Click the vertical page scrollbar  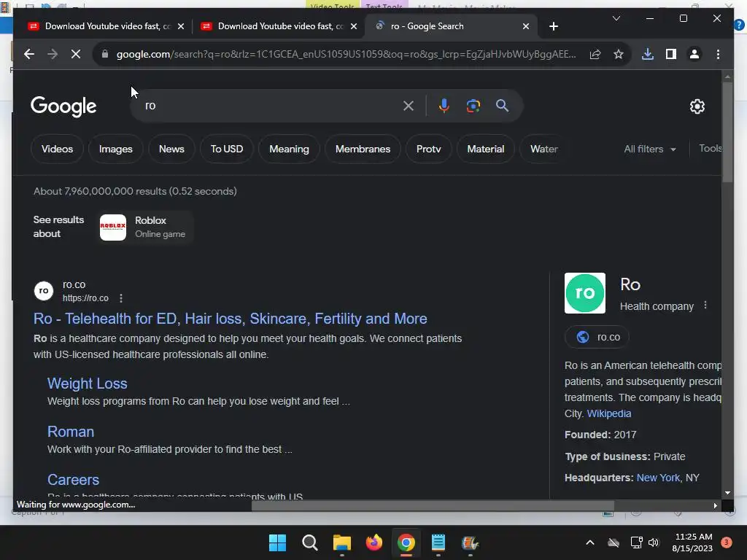coord(727,132)
